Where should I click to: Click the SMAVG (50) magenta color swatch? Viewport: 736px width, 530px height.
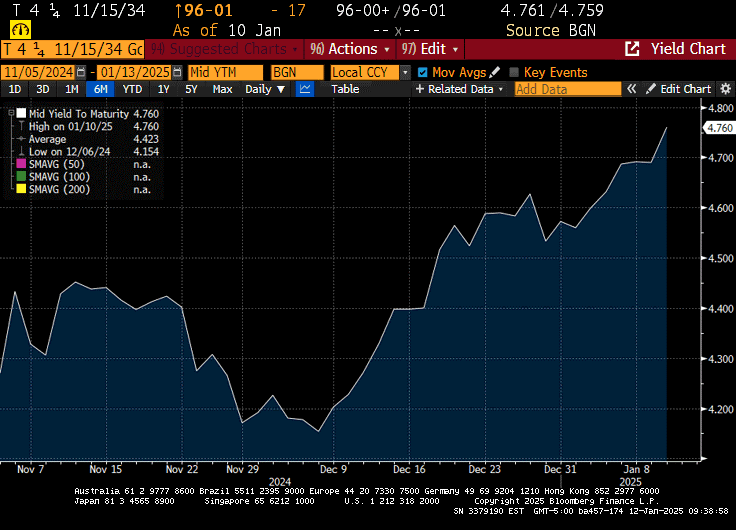(x=21, y=163)
